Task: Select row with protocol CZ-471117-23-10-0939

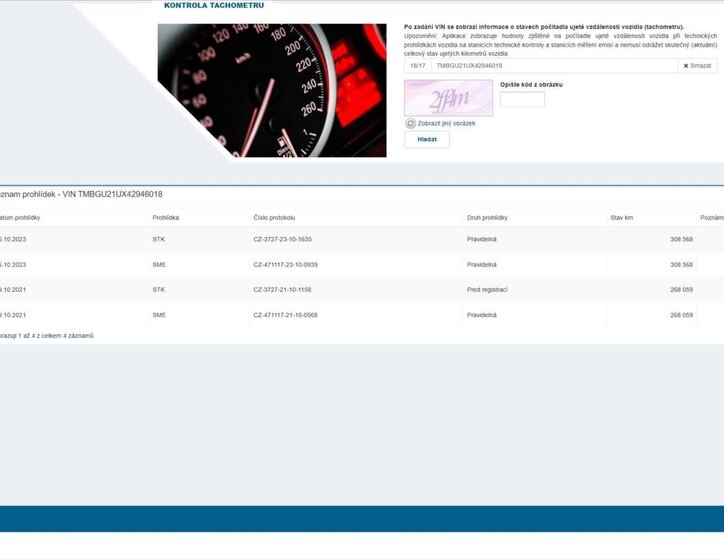Action: [x=285, y=265]
